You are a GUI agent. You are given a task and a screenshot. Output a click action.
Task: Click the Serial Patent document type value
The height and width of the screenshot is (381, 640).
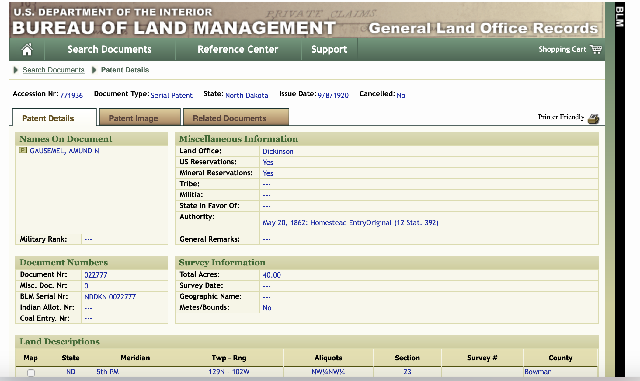click(x=171, y=95)
